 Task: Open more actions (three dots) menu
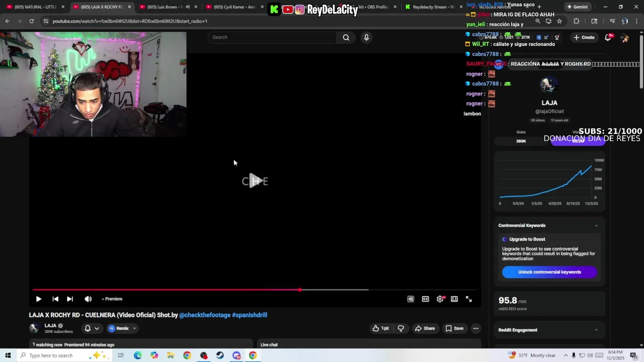[x=475, y=328]
